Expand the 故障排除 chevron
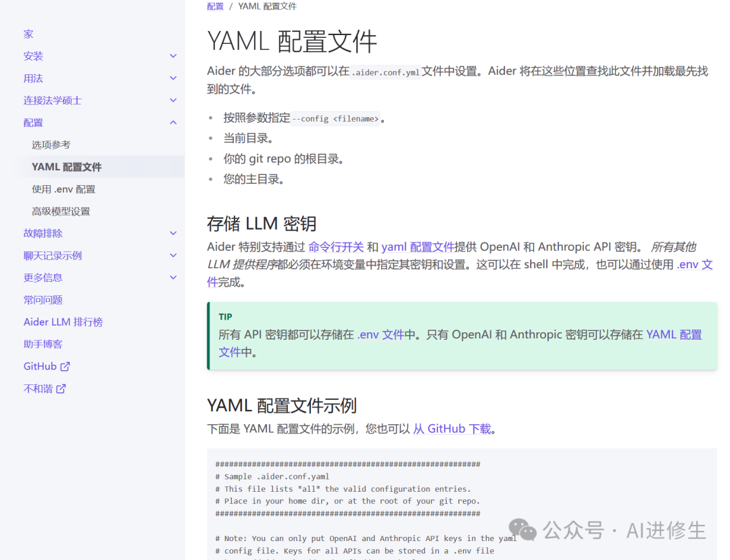Image resolution: width=730 pixels, height=560 pixels. [x=173, y=234]
